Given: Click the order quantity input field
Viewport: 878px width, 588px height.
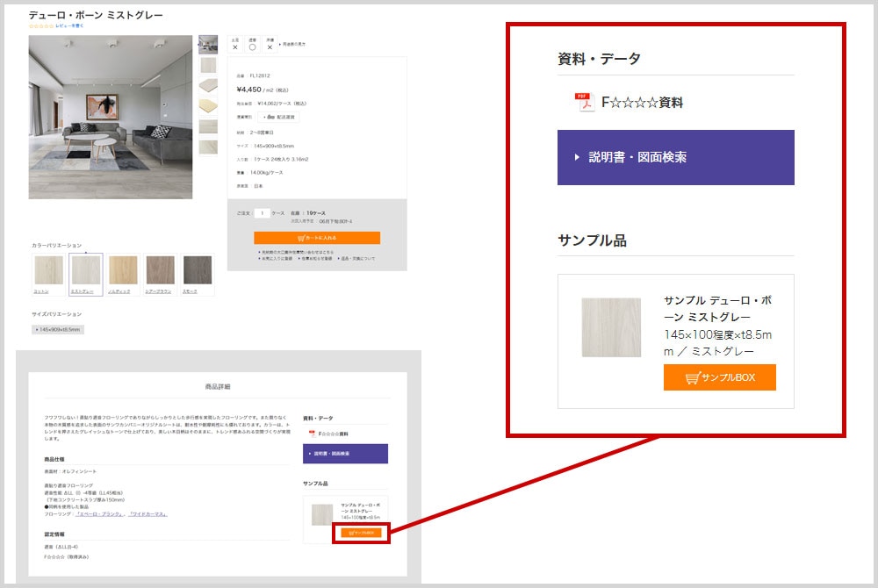Looking at the screenshot, I should point(261,213).
